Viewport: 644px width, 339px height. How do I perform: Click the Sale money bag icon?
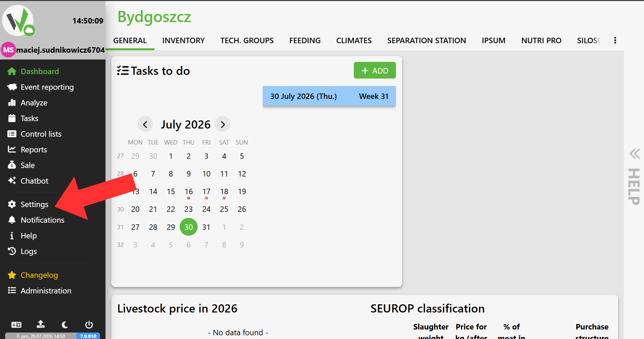point(12,165)
